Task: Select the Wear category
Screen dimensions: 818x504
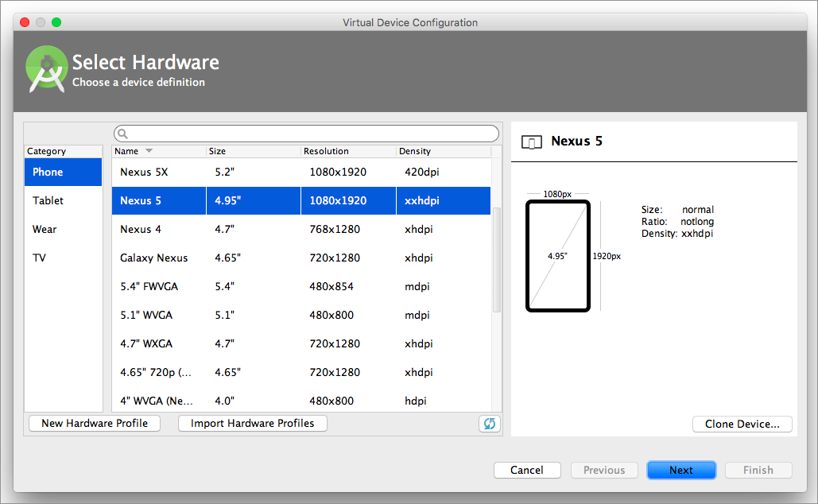Action: (45, 229)
